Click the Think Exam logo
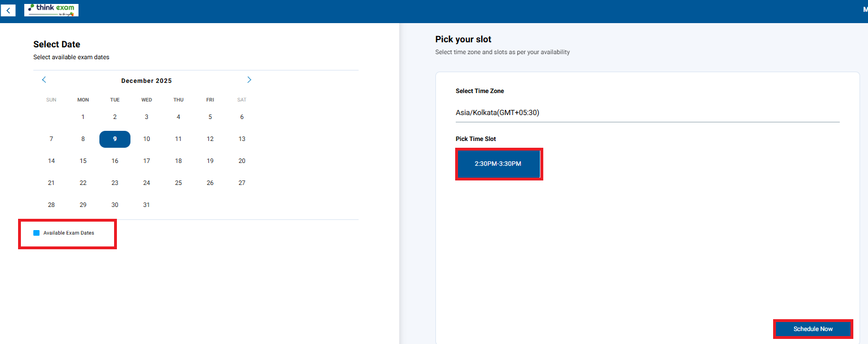The width and height of the screenshot is (868, 344). point(51,10)
